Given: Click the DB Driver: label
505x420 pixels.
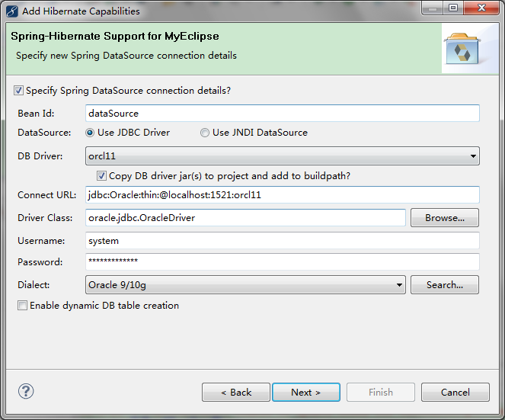Looking at the screenshot, I should pos(40,156).
